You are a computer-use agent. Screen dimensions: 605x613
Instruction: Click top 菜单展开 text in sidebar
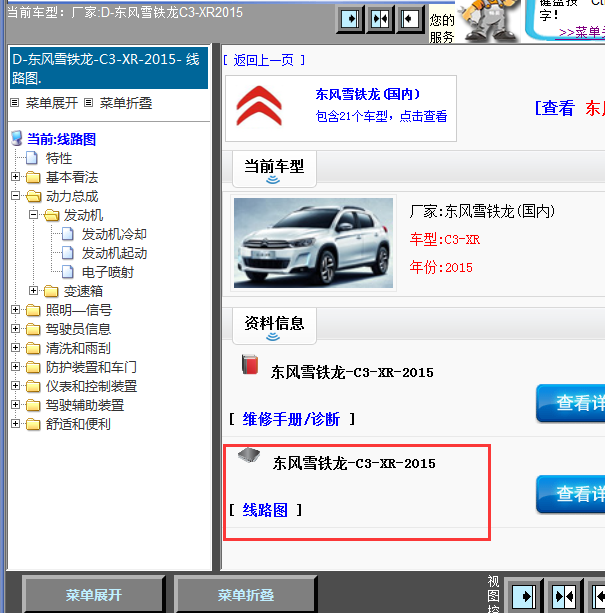coord(52,103)
